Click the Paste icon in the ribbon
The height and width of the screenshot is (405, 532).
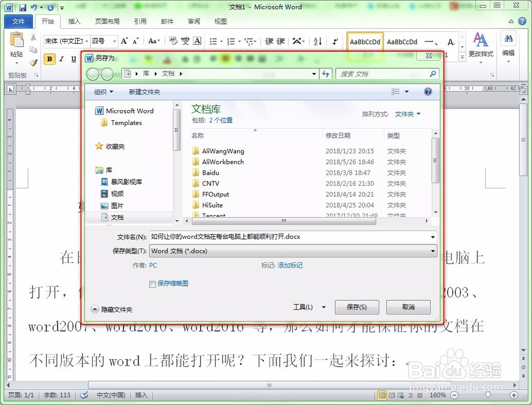tap(16, 40)
